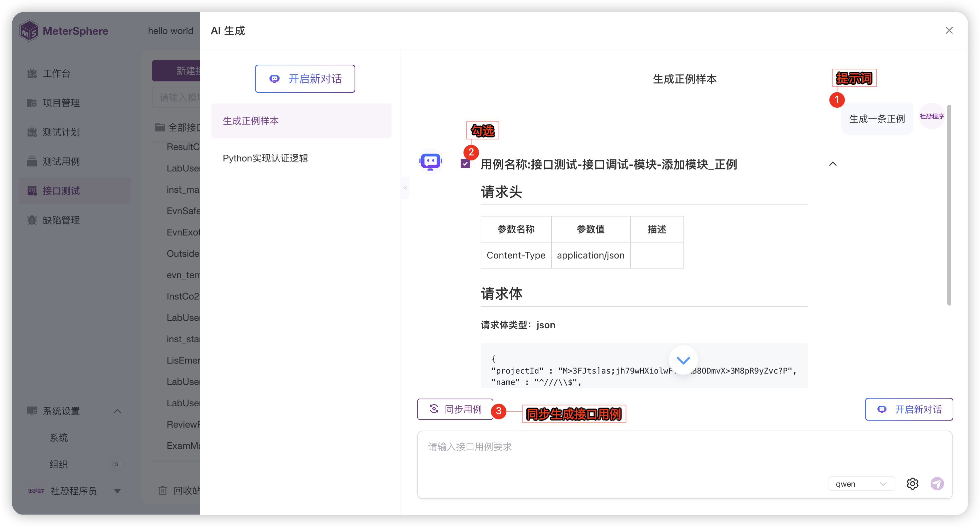Click the 全部接口 folder icon
The image size is (980, 527).
(x=160, y=127)
